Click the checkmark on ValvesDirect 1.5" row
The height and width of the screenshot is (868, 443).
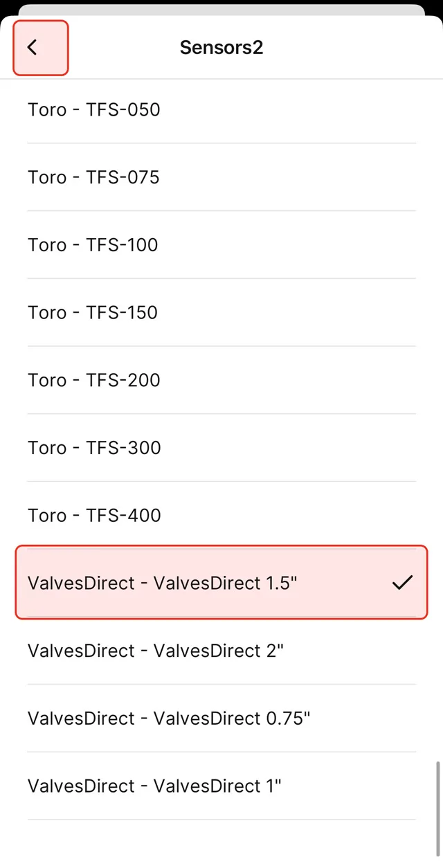pos(401,583)
